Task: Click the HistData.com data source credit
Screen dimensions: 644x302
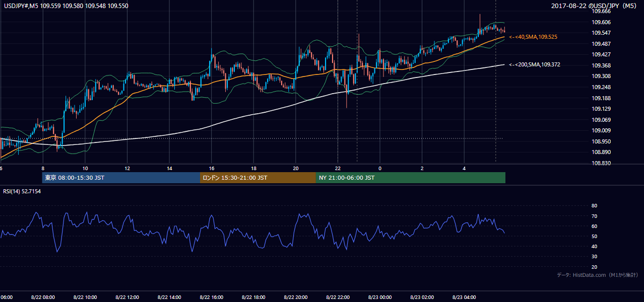Action: pos(598,275)
